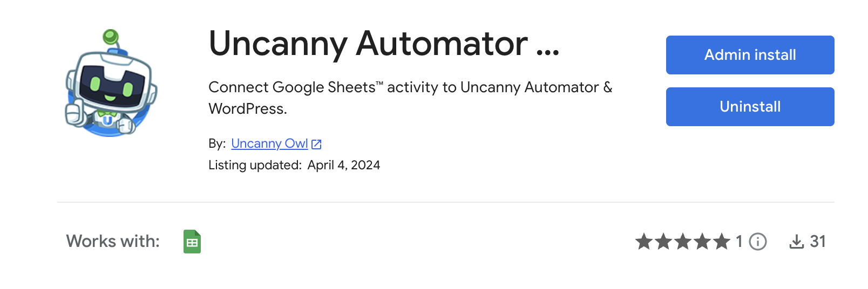868x289 pixels.
Task: Click the Works with label
Action: point(113,241)
